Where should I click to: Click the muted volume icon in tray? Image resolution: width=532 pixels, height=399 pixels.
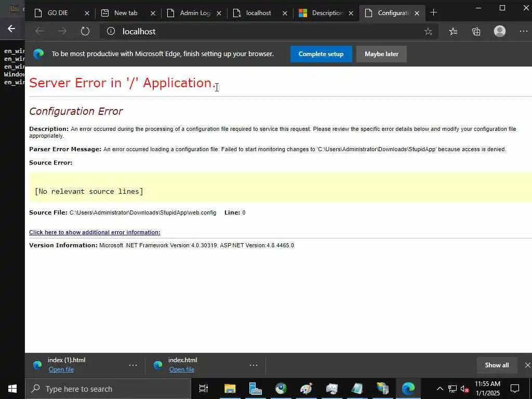pyautogui.click(x=464, y=389)
